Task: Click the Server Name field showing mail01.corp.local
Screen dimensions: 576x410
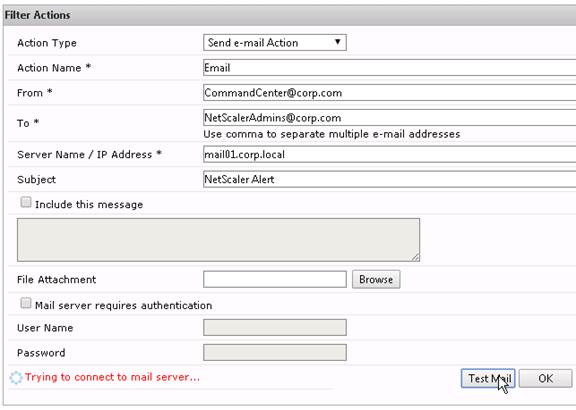Action: point(389,154)
